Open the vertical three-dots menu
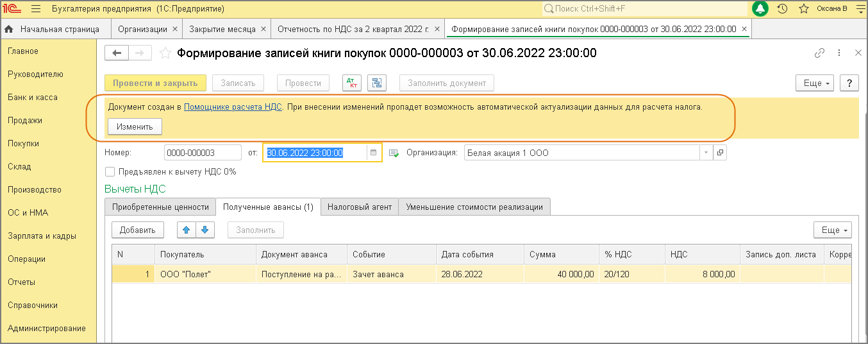Screen dimensions: 868x344 (839, 53)
